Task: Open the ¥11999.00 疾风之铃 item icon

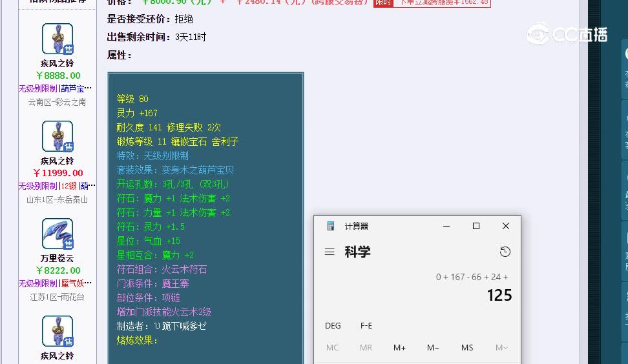Action: 58,136
